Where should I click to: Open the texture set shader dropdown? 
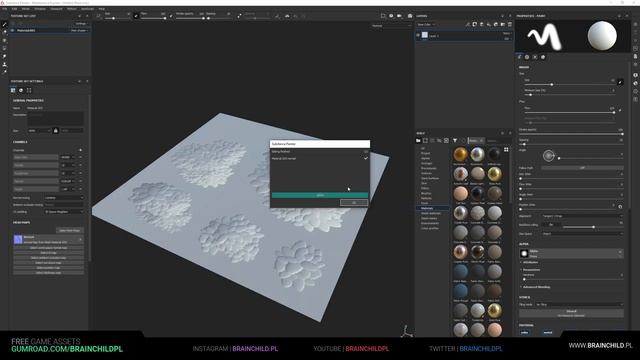(x=80, y=30)
